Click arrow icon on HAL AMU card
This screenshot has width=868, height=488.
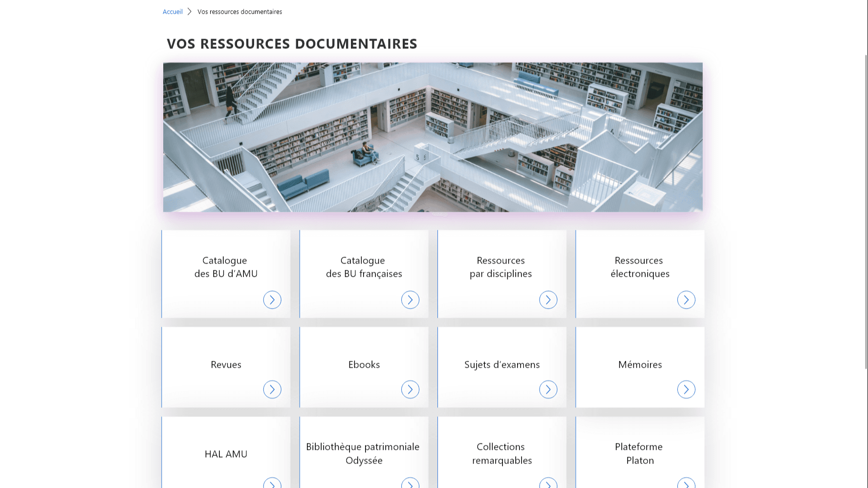pyautogui.click(x=272, y=483)
